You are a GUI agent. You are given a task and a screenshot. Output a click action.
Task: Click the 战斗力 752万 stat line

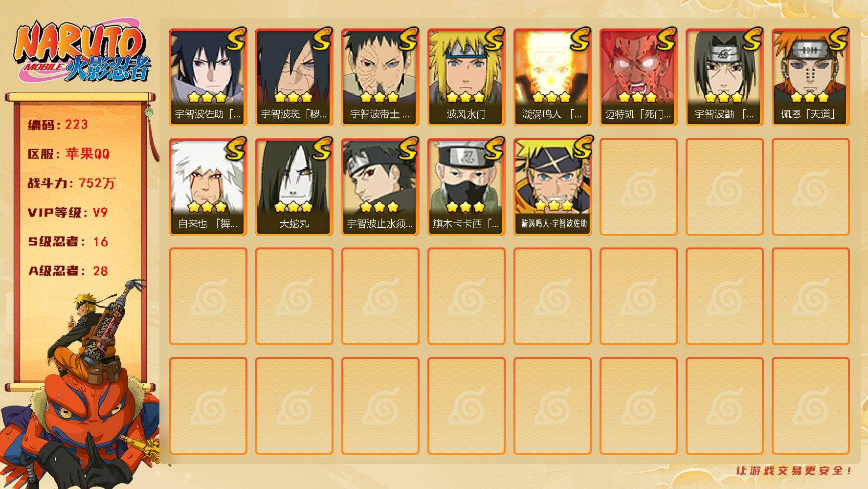(71, 183)
